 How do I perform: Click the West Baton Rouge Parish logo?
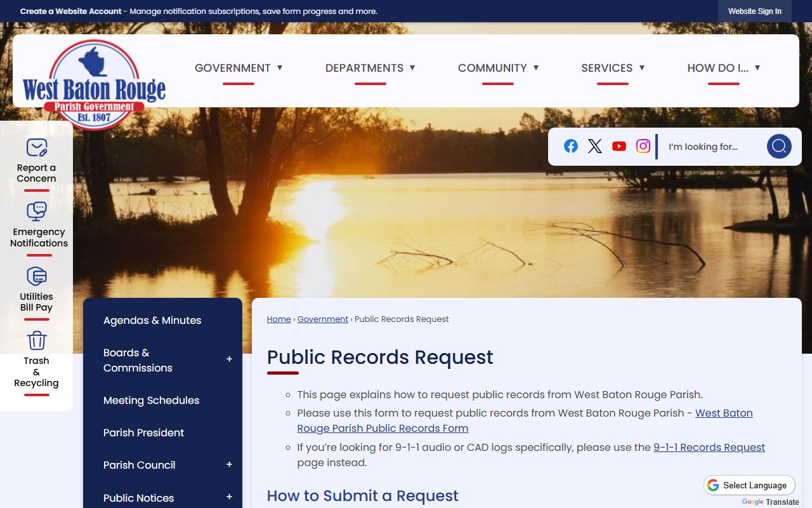[x=94, y=84]
